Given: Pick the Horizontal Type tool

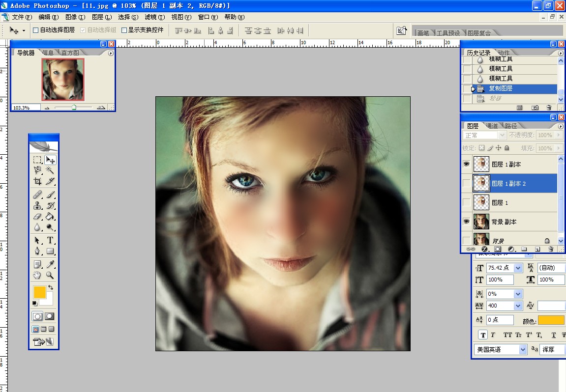Looking at the screenshot, I should [x=50, y=240].
